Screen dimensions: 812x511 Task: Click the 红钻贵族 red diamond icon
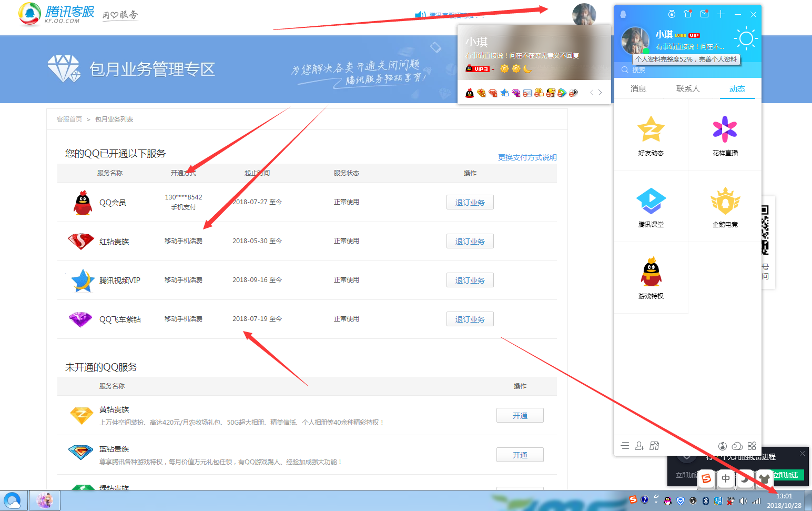(x=81, y=242)
